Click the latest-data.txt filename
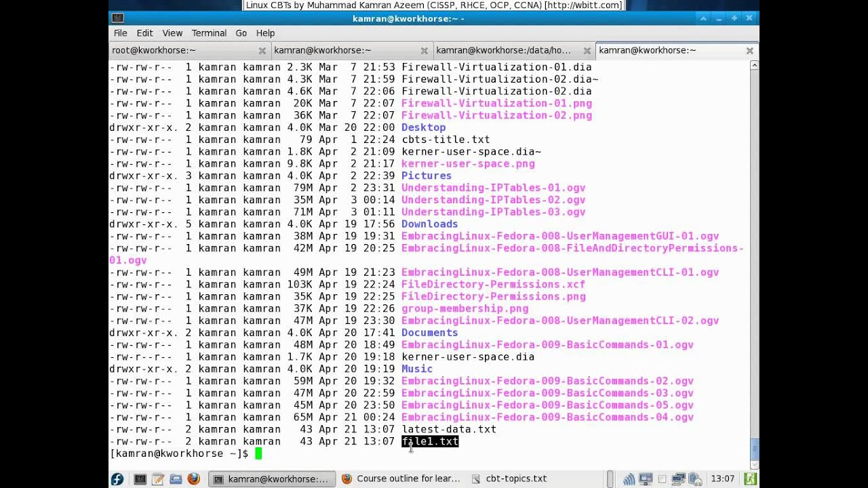Viewport: 868px width, 488px height. point(449,429)
